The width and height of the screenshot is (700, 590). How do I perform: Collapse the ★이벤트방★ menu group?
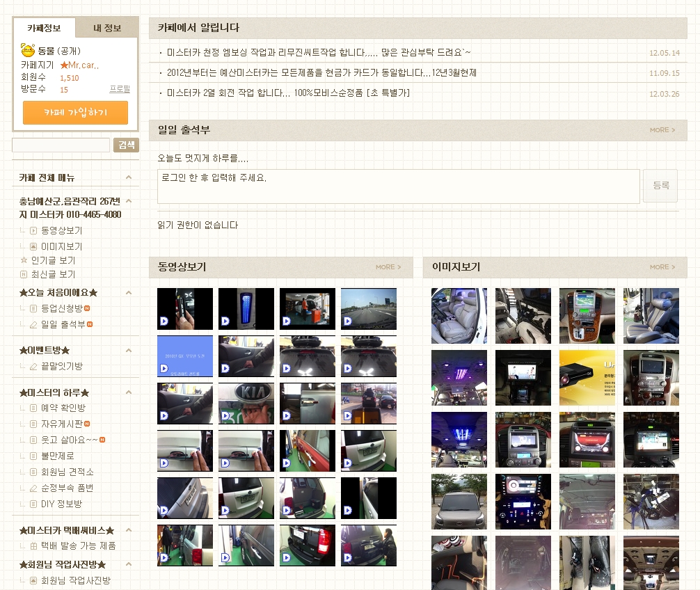(x=129, y=350)
